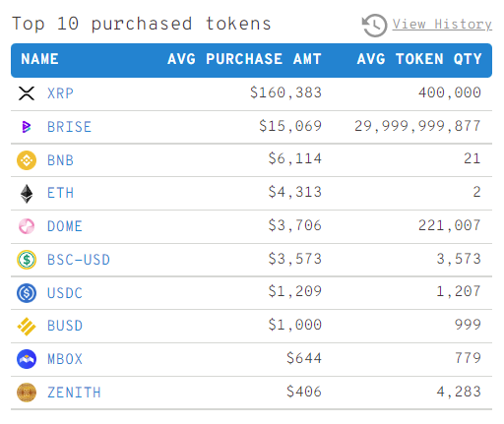Open the View History link
The height and width of the screenshot is (424, 504).
(442, 25)
